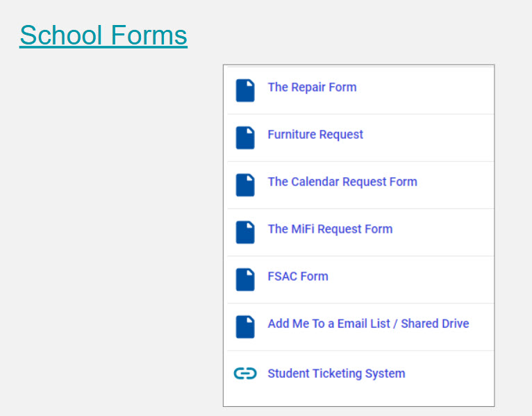This screenshot has width=532, height=416.
Task: Click the chain link icon beside Student Ticketing System
Action: pos(244,374)
